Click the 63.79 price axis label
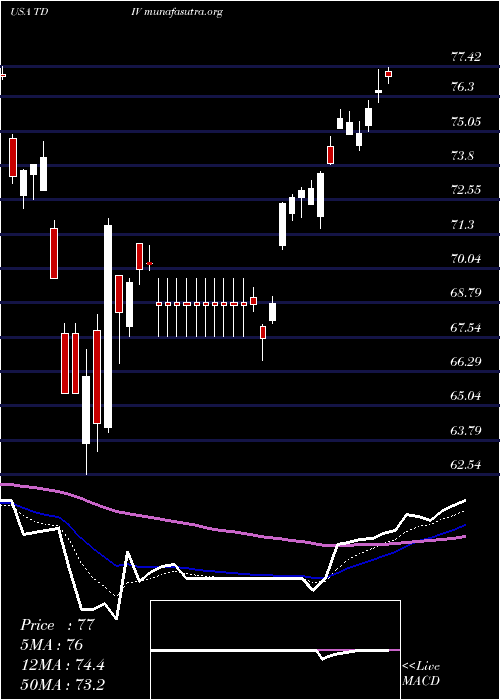Screen dimensions: 500x700 tap(466, 431)
